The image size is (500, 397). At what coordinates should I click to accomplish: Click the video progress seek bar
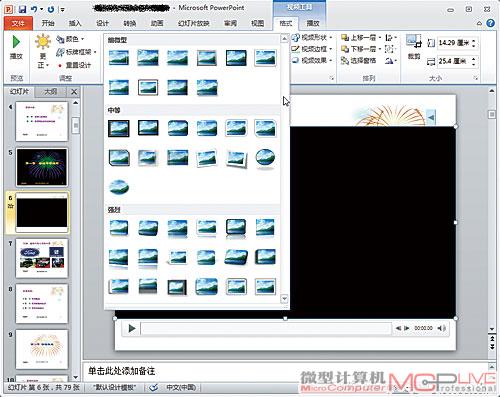click(x=266, y=328)
